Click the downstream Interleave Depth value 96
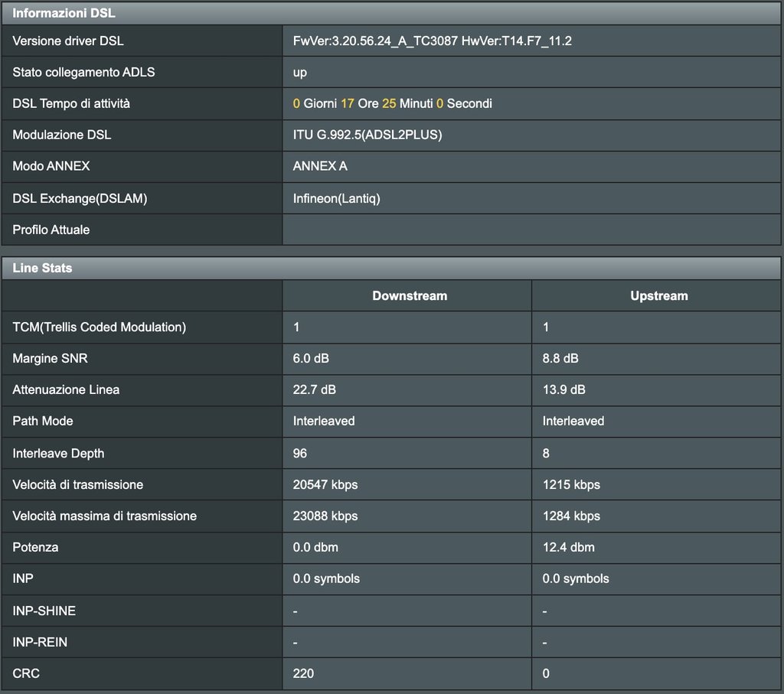Image resolution: width=784 pixels, height=694 pixels. [x=300, y=453]
